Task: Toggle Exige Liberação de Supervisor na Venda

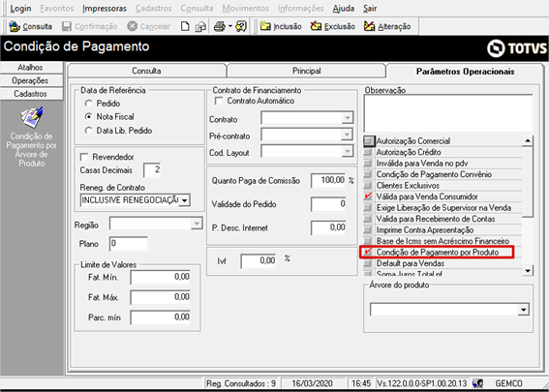Action: click(x=368, y=208)
